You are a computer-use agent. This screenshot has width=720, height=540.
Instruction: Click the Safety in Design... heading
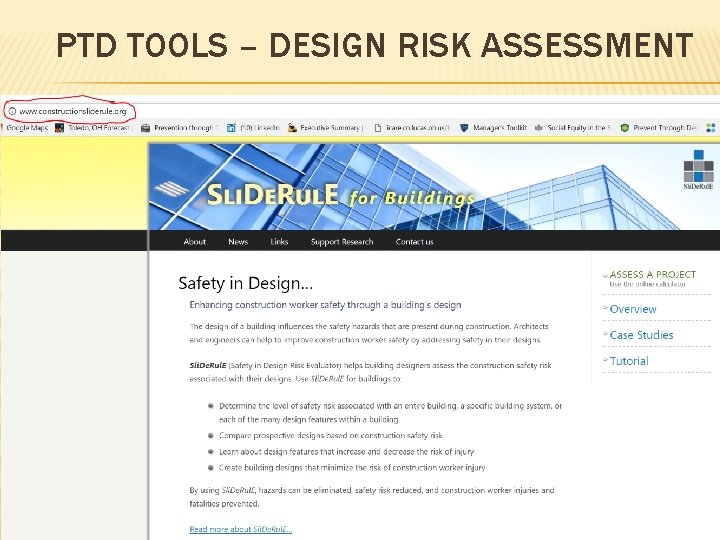[x=246, y=283]
